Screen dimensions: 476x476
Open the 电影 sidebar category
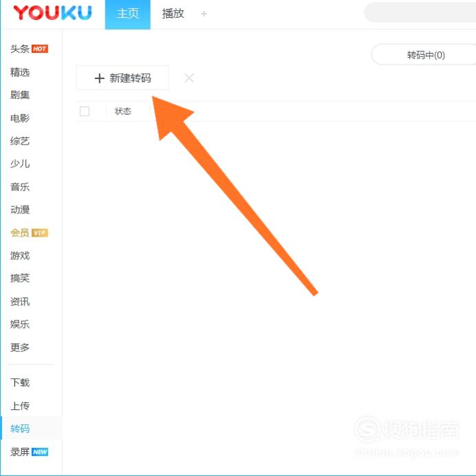tap(20, 118)
